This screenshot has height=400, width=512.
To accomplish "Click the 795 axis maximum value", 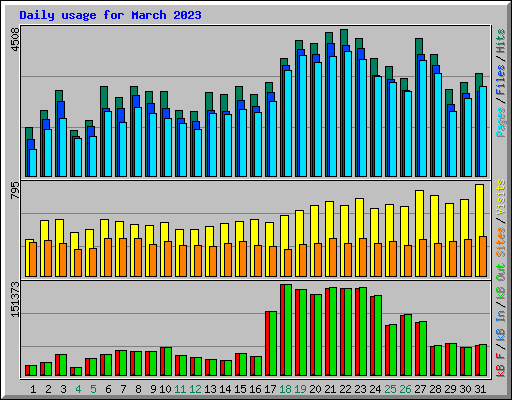I will click(15, 191).
